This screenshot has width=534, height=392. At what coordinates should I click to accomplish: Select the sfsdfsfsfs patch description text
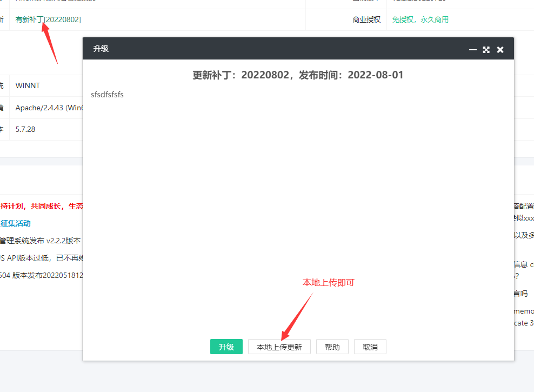click(x=107, y=95)
